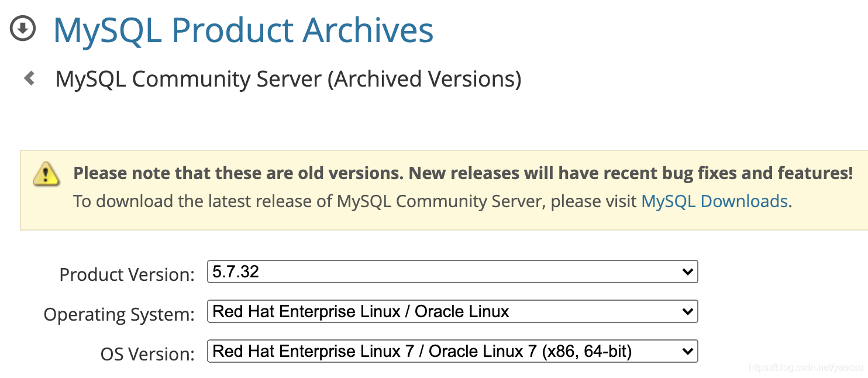The height and width of the screenshot is (378, 868).
Task: Click the Operating System label text
Action: (x=119, y=314)
